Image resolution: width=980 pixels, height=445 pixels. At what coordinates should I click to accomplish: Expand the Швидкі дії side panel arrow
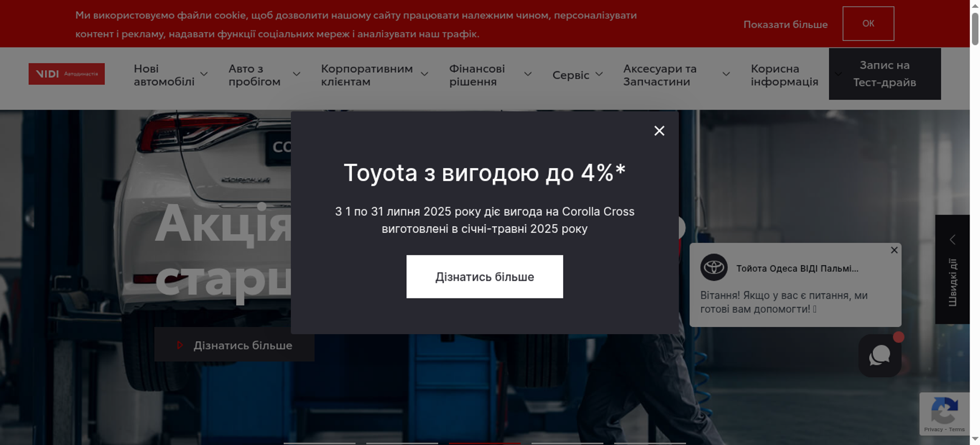click(953, 240)
